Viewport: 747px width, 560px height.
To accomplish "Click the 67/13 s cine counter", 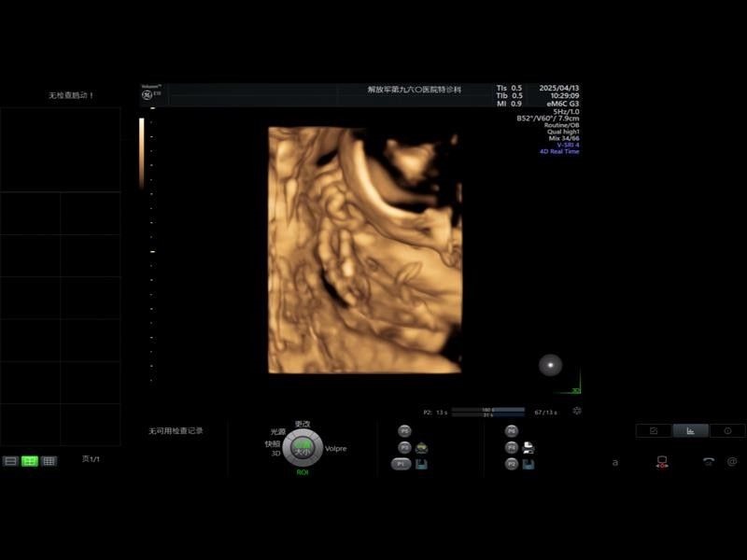I will click(545, 413).
